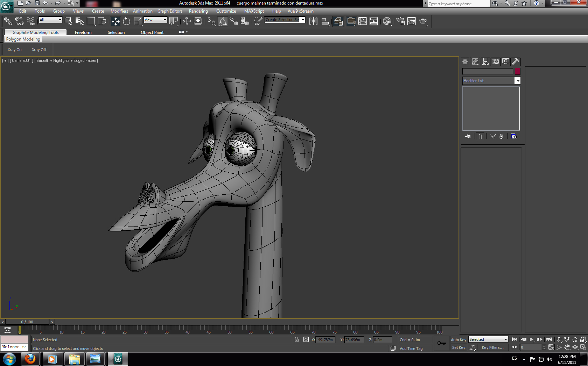Select the Pan View hand tool

point(567,347)
